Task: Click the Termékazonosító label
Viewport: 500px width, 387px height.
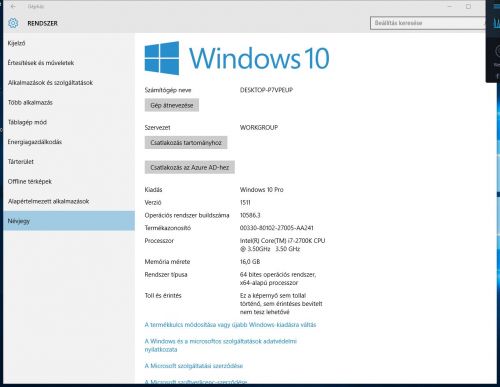Action: point(168,228)
